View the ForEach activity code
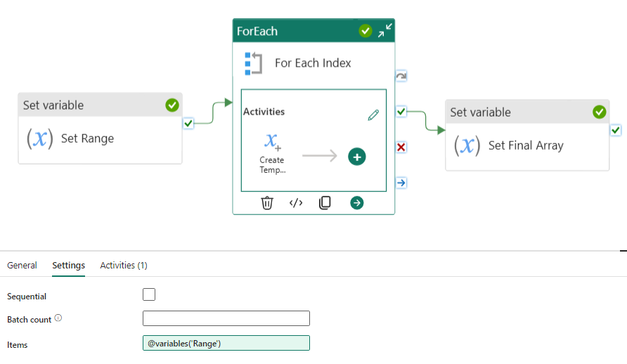The image size is (627, 364). (296, 203)
